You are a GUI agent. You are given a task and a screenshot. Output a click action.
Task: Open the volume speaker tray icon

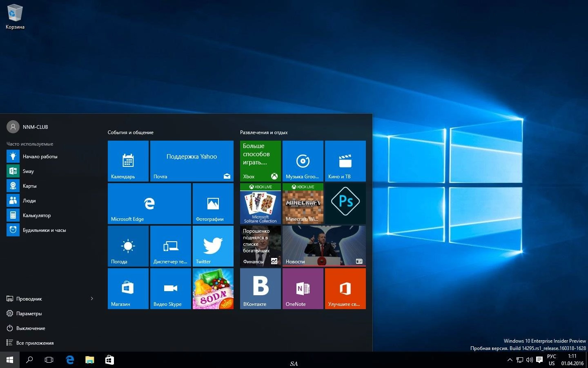pos(530,360)
